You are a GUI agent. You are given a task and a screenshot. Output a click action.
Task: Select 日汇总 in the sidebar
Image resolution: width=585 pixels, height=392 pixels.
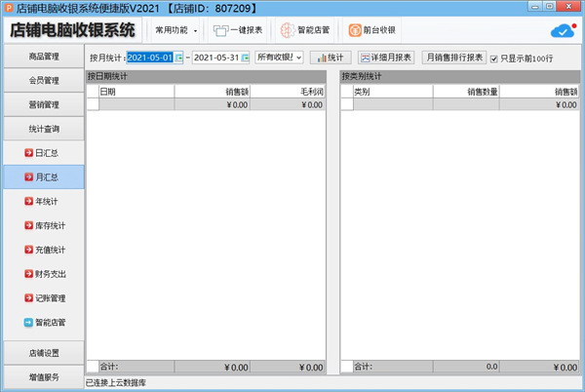click(x=44, y=153)
